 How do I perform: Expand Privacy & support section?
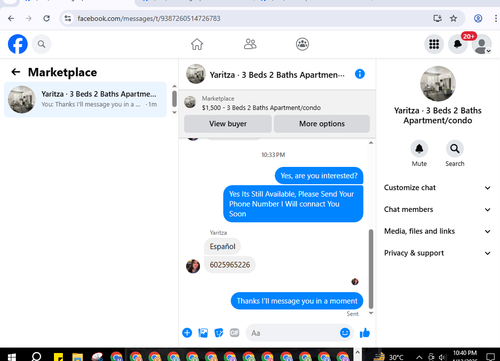(437, 253)
